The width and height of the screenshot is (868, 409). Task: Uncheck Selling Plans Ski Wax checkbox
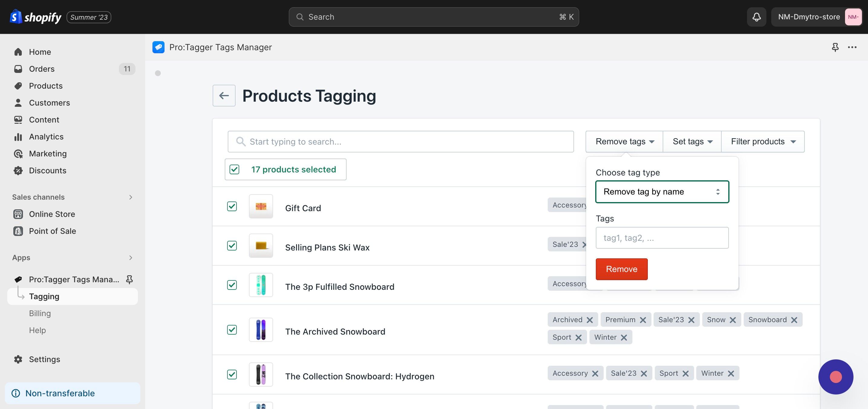click(232, 246)
